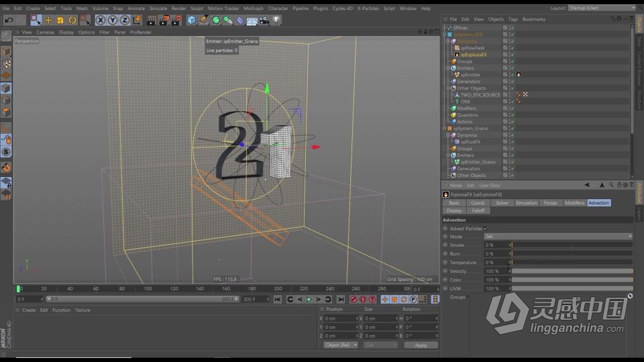Toggle Y axis lock
Viewport: 644px width, 362px height.
coord(113,19)
